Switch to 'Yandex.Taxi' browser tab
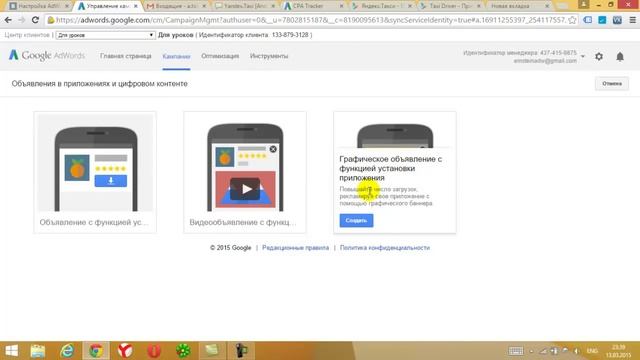 point(245,6)
